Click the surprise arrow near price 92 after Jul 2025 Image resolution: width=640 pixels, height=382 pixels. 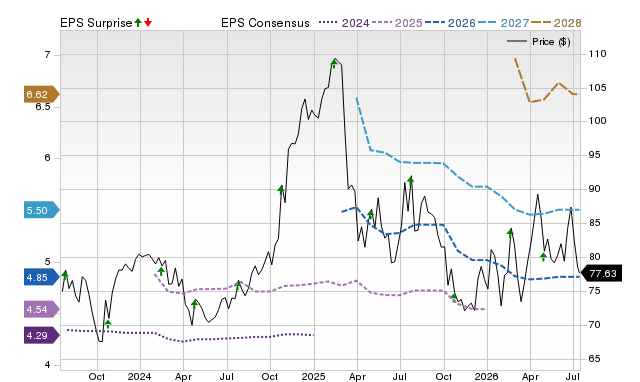coord(411,180)
